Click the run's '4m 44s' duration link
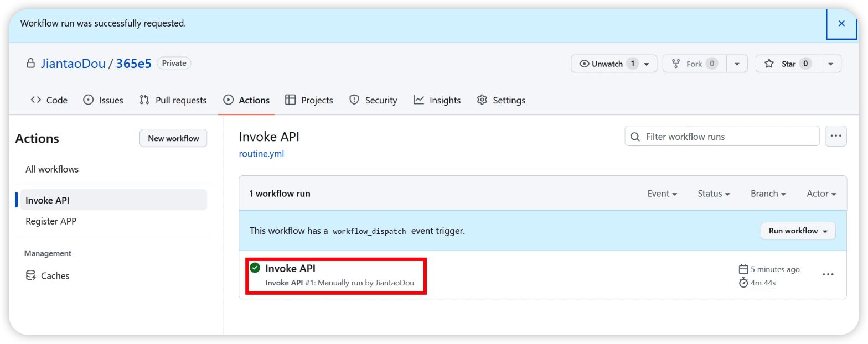Image resolution: width=868 pixels, height=344 pixels. tap(763, 283)
